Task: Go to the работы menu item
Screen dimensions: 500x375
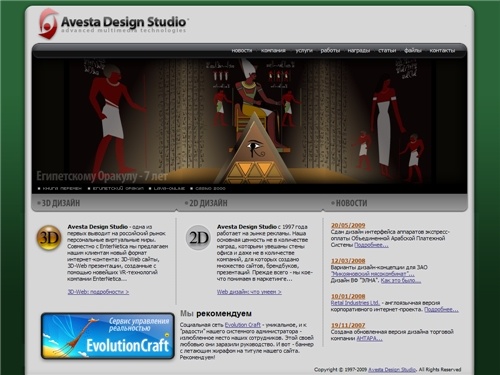Action: click(x=330, y=50)
